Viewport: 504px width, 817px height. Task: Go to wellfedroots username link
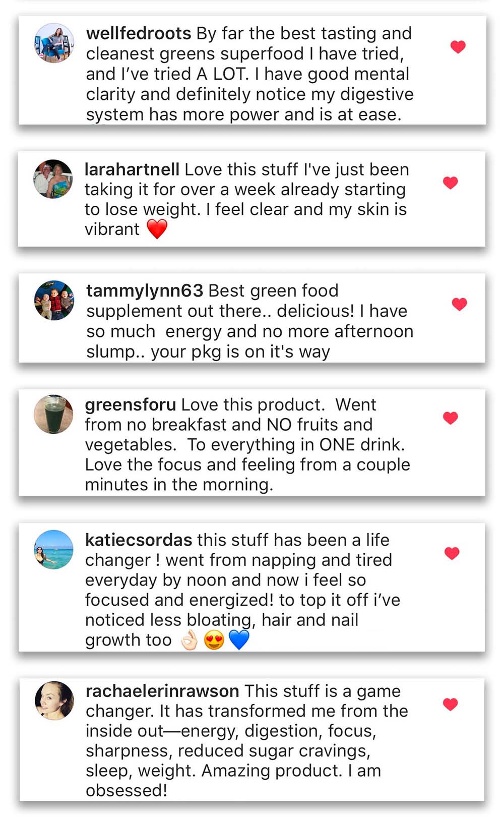click(139, 33)
